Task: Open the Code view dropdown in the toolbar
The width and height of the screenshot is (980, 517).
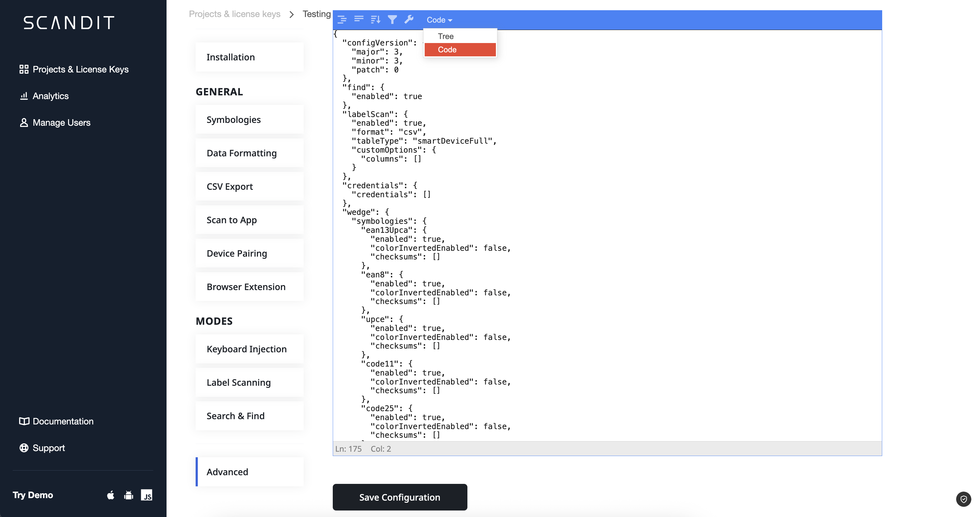Action: pyautogui.click(x=439, y=20)
